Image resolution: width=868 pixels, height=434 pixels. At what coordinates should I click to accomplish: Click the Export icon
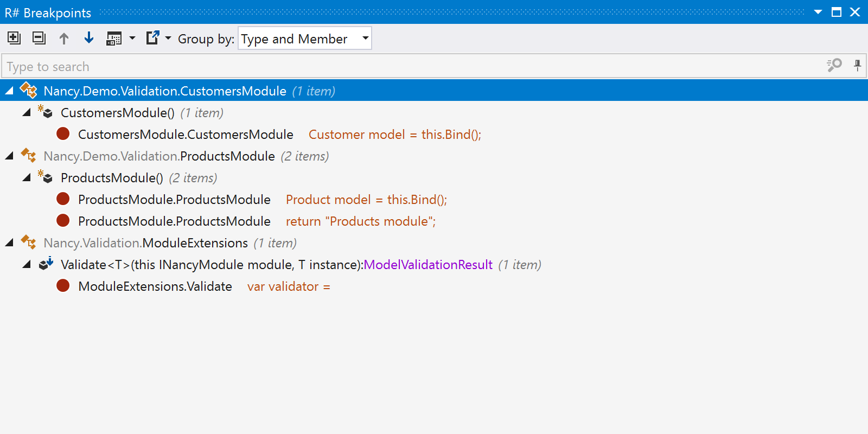tap(153, 38)
